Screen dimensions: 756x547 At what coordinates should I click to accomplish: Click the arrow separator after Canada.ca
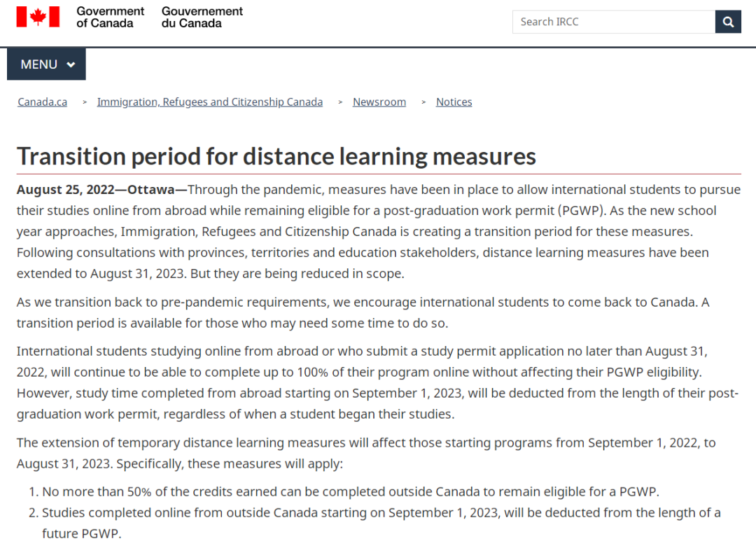point(85,102)
